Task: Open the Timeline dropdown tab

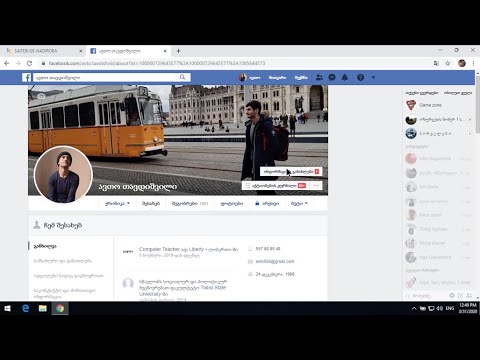Action: tap(117, 203)
